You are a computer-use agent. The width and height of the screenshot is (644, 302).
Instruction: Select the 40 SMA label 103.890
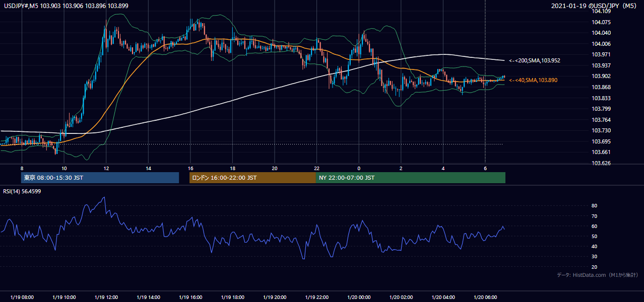tap(533, 80)
